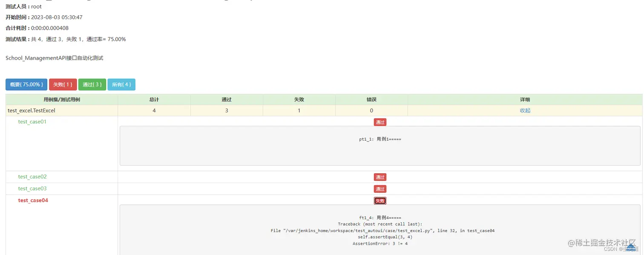Filter passed cases using 通过{ 3 }
The image size is (644, 255).
[92, 84]
